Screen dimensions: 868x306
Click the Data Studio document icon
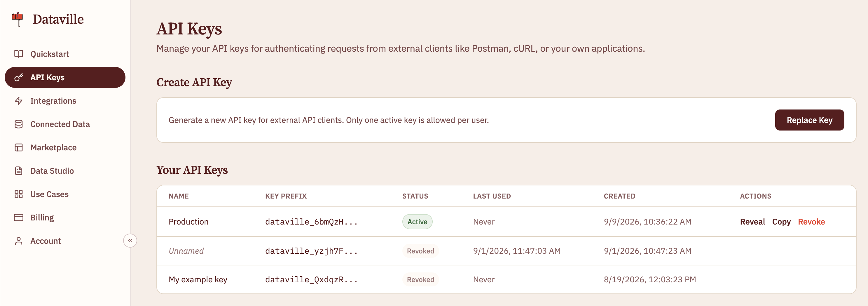(19, 171)
